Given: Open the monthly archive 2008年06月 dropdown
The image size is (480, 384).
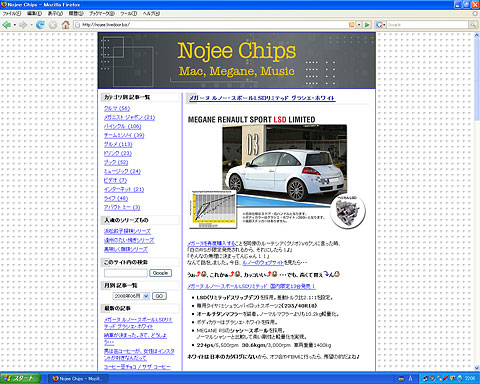Looking at the screenshot, I should tap(131, 296).
